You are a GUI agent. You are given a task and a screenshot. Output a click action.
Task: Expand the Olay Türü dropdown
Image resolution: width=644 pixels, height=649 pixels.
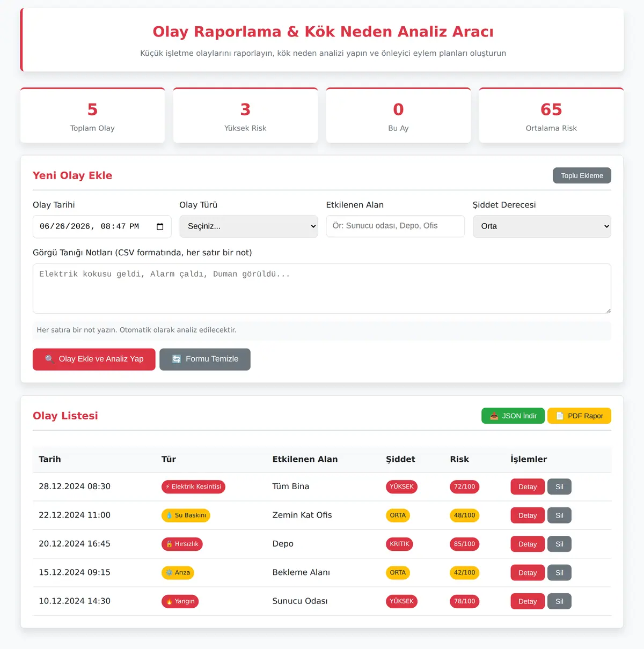[x=248, y=226]
